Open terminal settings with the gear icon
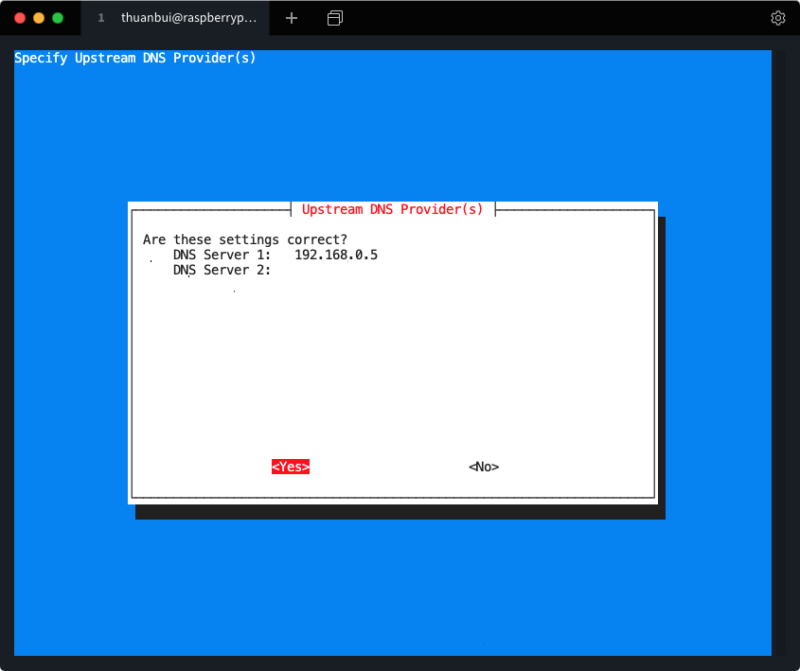 [778, 17]
